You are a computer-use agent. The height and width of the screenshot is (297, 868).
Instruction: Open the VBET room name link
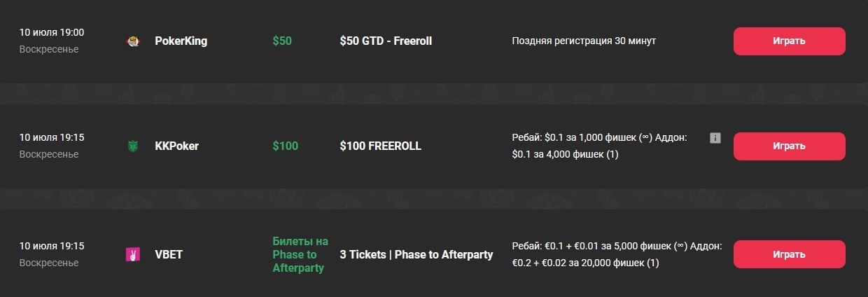point(169,254)
